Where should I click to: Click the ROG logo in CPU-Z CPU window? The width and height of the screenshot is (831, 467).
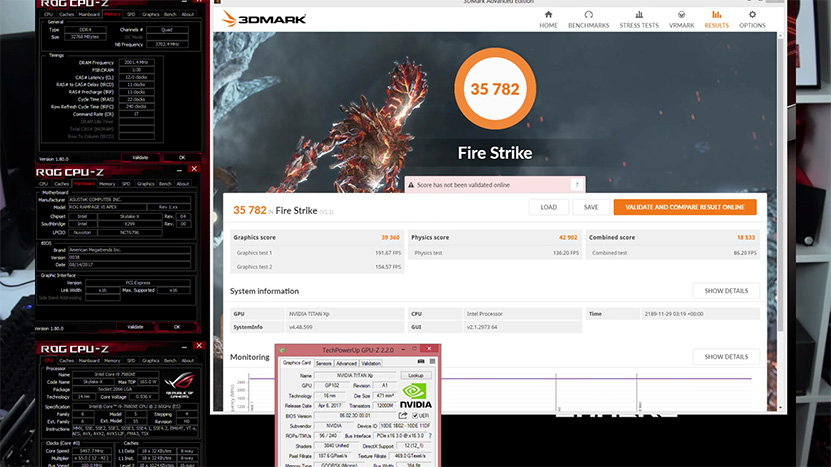point(180,385)
